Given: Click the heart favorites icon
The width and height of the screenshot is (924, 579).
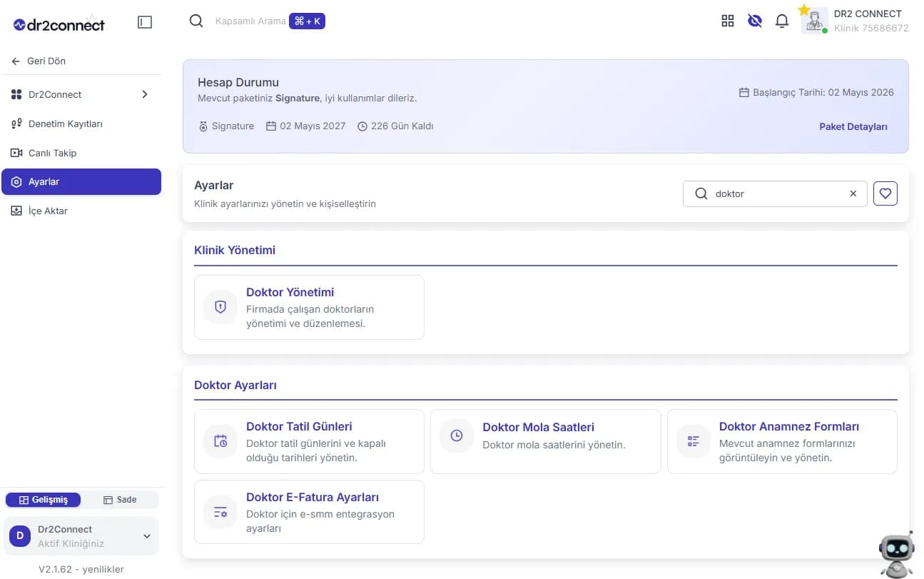Looking at the screenshot, I should [885, 193].
